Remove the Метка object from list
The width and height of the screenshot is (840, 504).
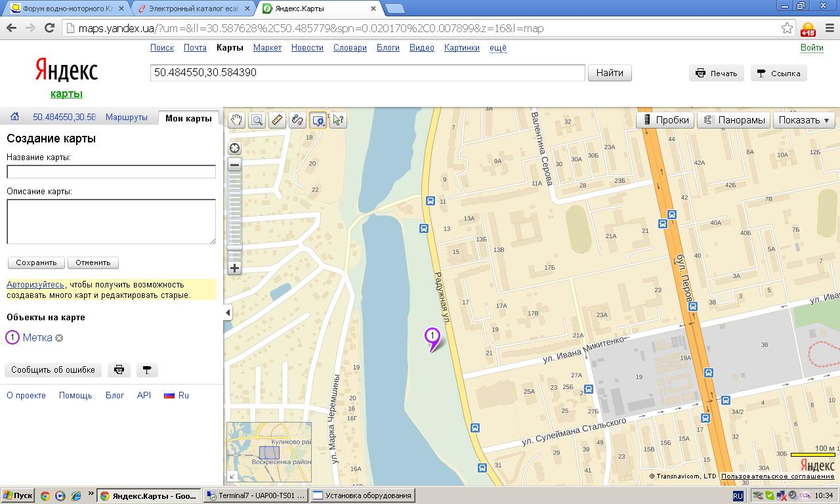(59, 338)
